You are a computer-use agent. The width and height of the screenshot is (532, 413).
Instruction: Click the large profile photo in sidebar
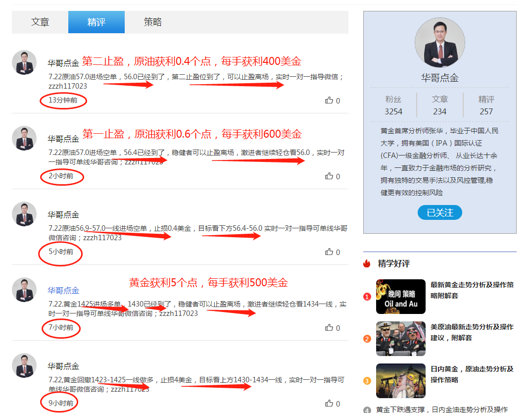point(440,43)
